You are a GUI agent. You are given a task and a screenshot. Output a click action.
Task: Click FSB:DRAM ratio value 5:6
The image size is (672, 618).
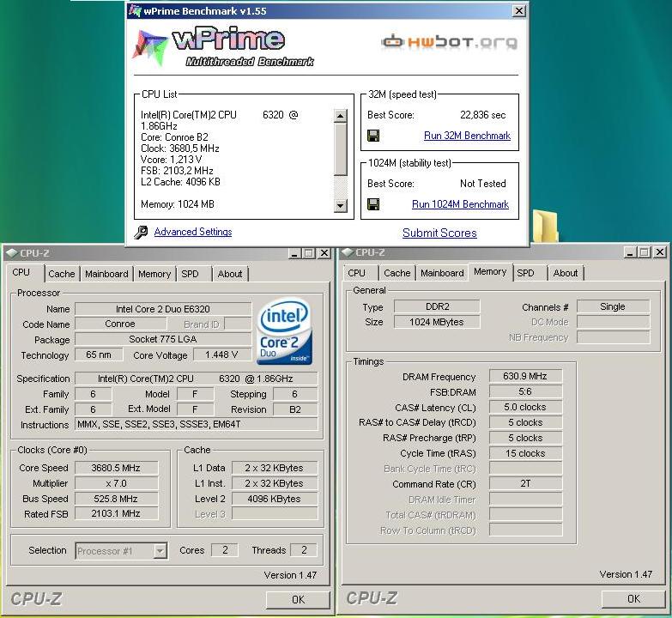[x=525, y=391]
